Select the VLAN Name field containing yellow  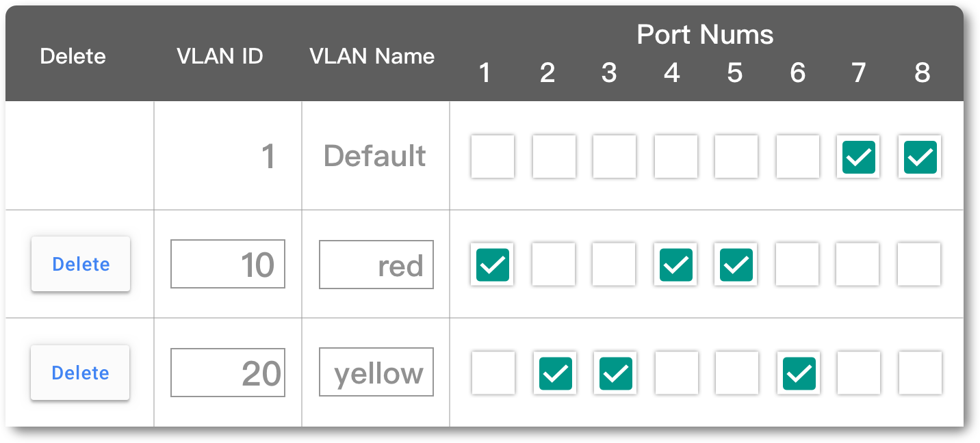376,371
